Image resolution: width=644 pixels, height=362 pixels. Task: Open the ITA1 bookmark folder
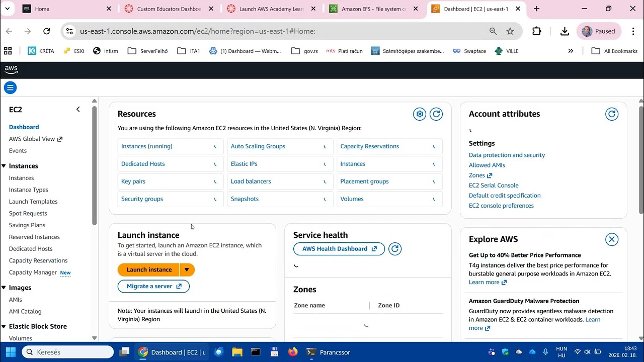tap(189, 51)
